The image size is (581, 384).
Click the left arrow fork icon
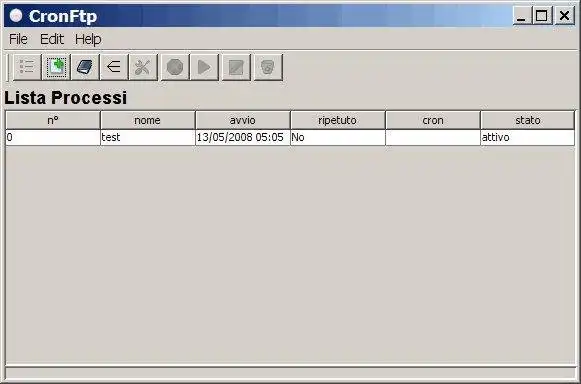pos(114,67)
